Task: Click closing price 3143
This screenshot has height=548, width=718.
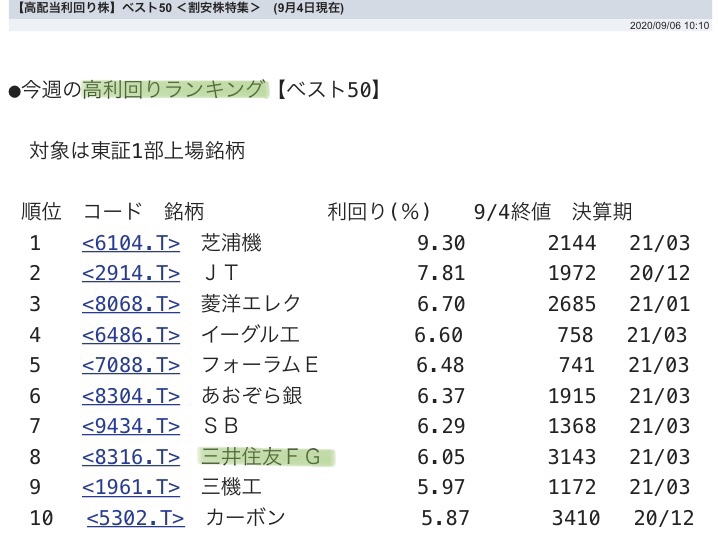Action: 572,457
